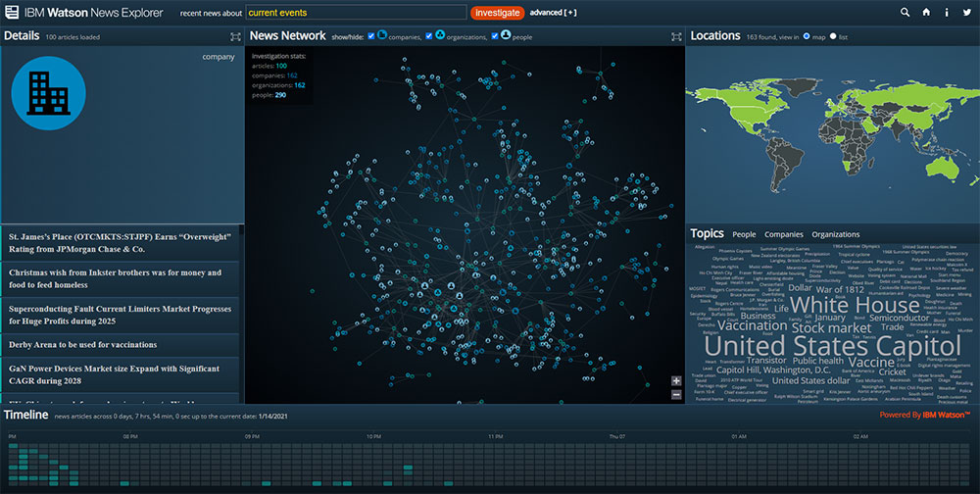Select 'Stock market' in the topic cloud

pyautogui.click(x=831, y=328)
